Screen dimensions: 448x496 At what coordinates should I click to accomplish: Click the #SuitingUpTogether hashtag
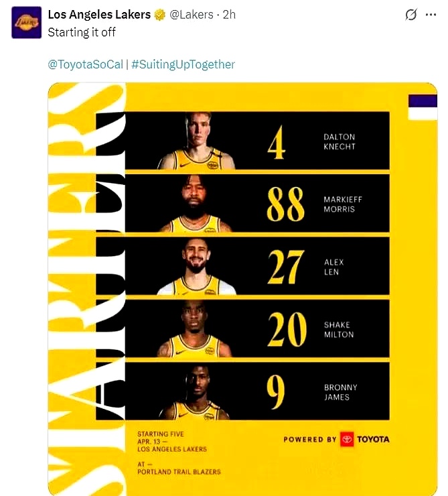click(183, 65)
